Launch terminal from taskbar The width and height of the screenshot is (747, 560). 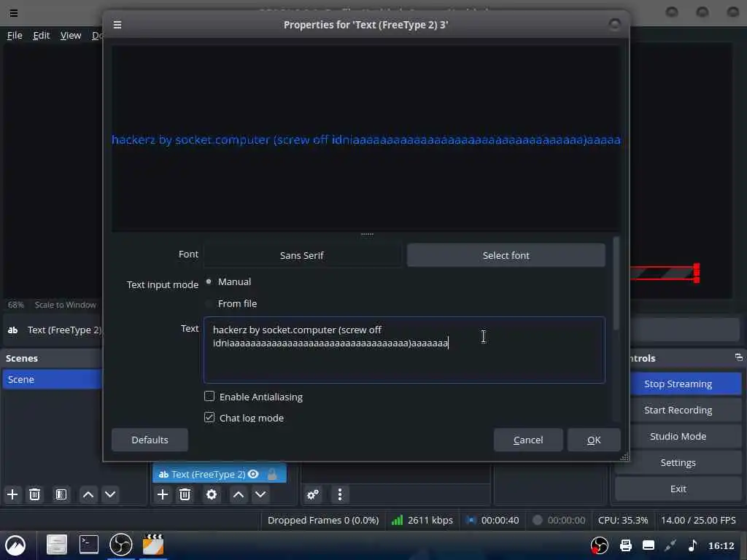click(x=88, y=545)
